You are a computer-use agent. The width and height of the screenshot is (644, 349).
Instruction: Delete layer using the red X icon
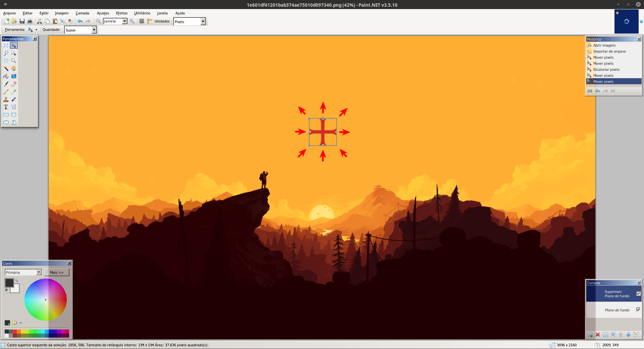click(598, 335)
